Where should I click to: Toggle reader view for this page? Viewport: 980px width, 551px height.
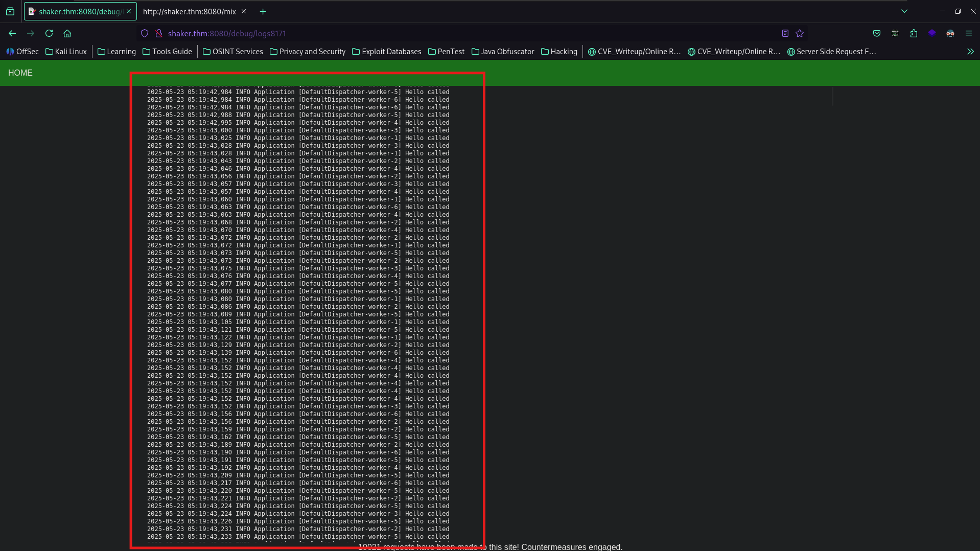point(785,33)
